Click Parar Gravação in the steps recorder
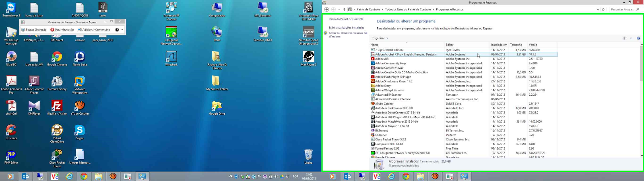Viewport: 644px width, 181px height. point(62,30)
